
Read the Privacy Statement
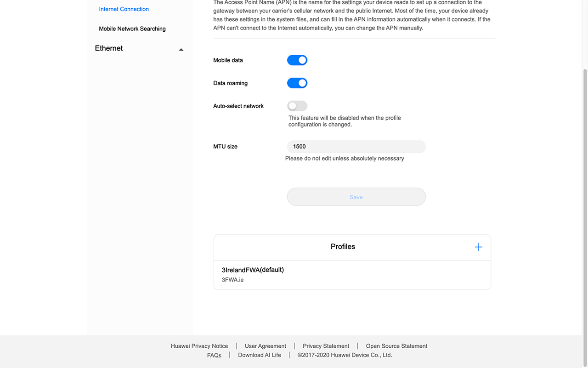pyautogui.click(x=326, y=345)
